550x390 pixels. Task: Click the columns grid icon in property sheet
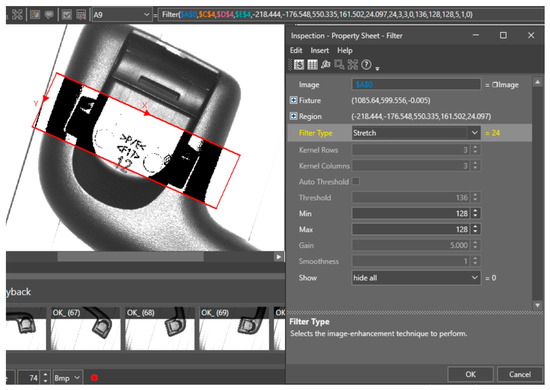pos(312,65)
